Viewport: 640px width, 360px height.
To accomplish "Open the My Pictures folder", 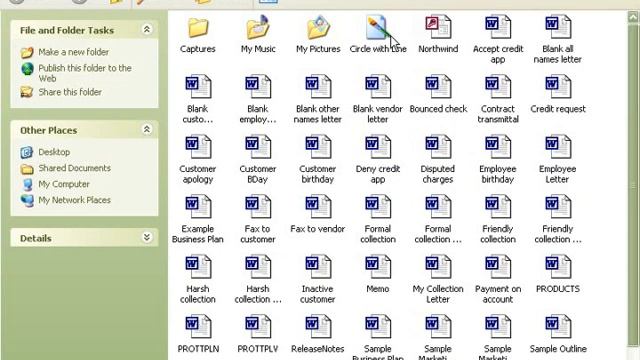I will pos(318,28).
